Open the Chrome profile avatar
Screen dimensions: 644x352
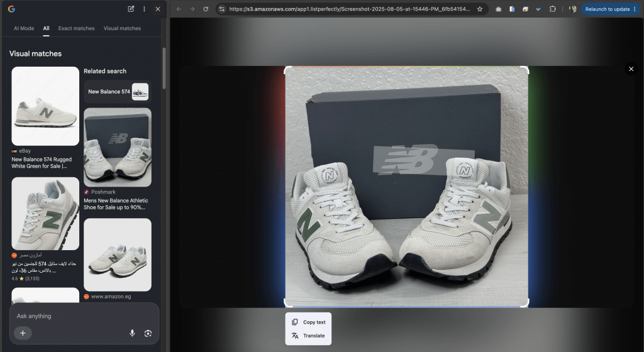pos(572,9)
